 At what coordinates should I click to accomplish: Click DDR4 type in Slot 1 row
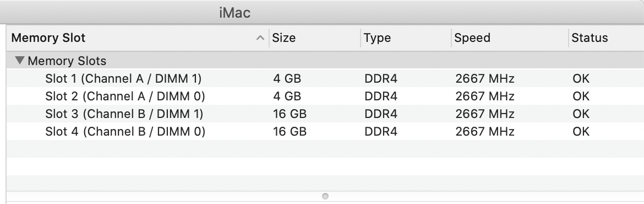point(381,78)
